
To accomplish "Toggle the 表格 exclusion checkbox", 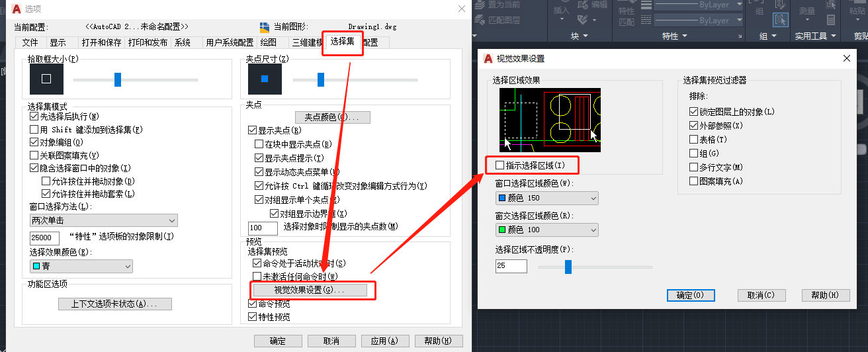I will [693, 140].
